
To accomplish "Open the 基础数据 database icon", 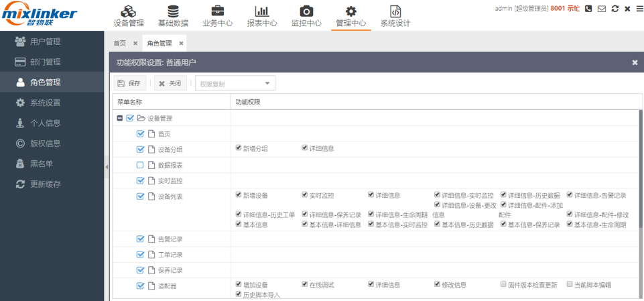I will (x=173, y=11).
